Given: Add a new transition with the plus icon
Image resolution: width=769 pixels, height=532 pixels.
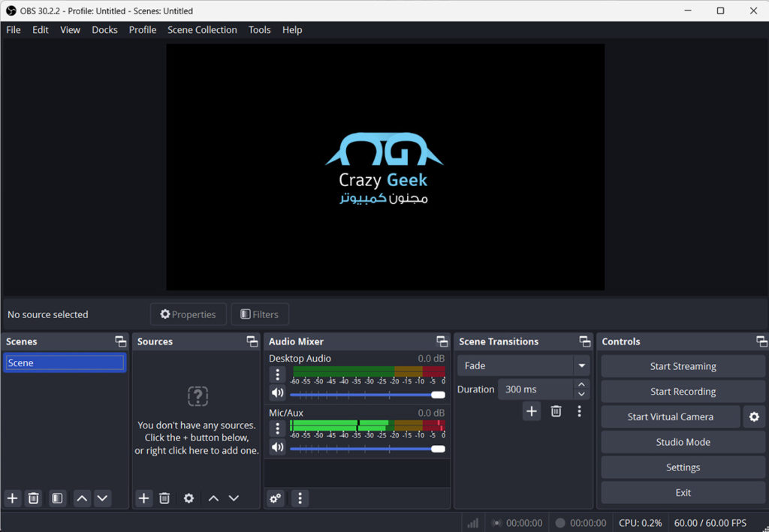Looking at the screenshot, I should point(531,411).
